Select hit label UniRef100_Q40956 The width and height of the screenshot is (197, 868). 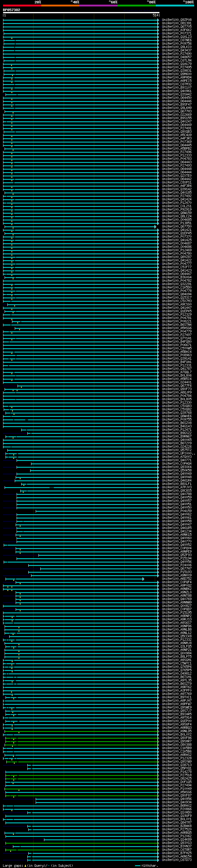pyautogui.click(x=177, y=799)
